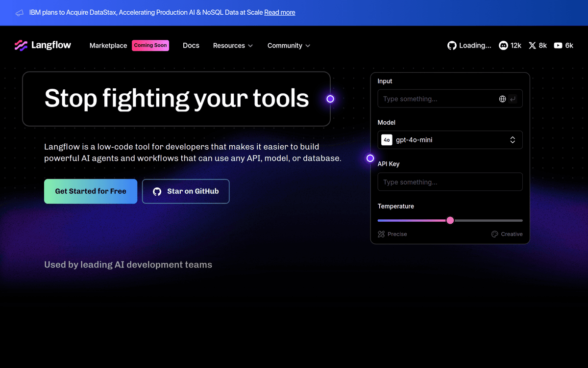Viewport: 588px width, 368px height.
Task: Expand the Resources dropdown menu
Action: (233, 46)
